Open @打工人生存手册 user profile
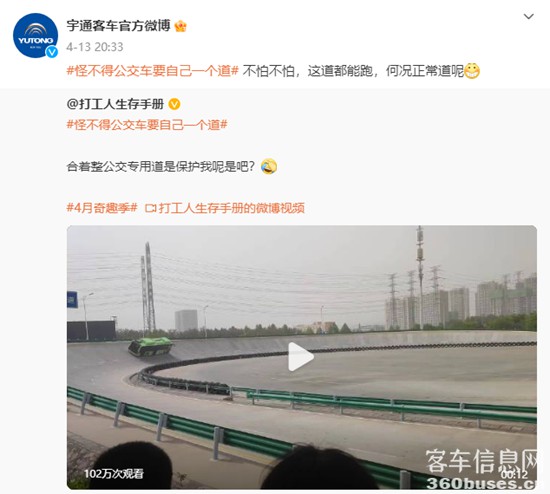Viewport: 550px width, 494px height. (x=115, y=104)
